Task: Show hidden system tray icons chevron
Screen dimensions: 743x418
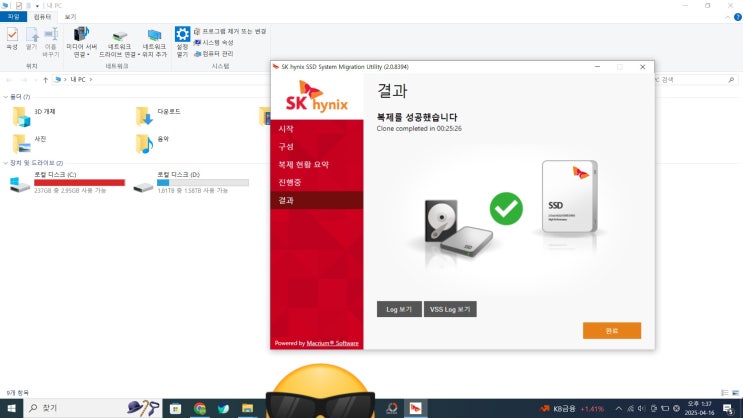Action: [619, 409]
